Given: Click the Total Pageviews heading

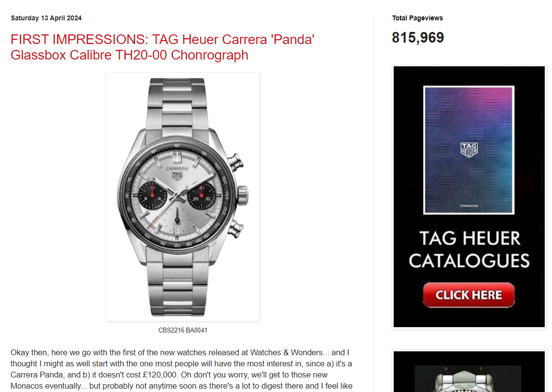Looking at the screenshot, I should click(x=417, y=18).
